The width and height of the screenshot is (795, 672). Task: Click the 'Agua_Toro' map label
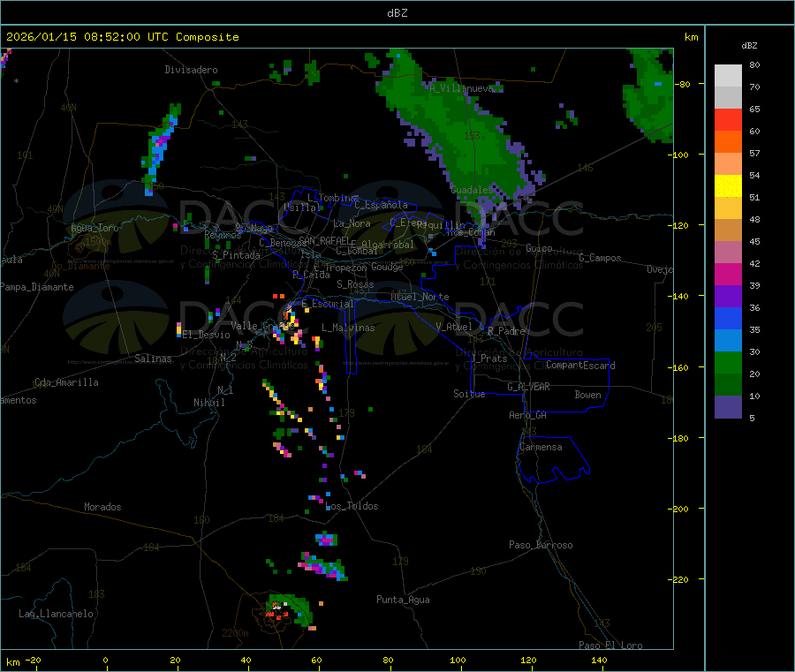coord(95,228)
